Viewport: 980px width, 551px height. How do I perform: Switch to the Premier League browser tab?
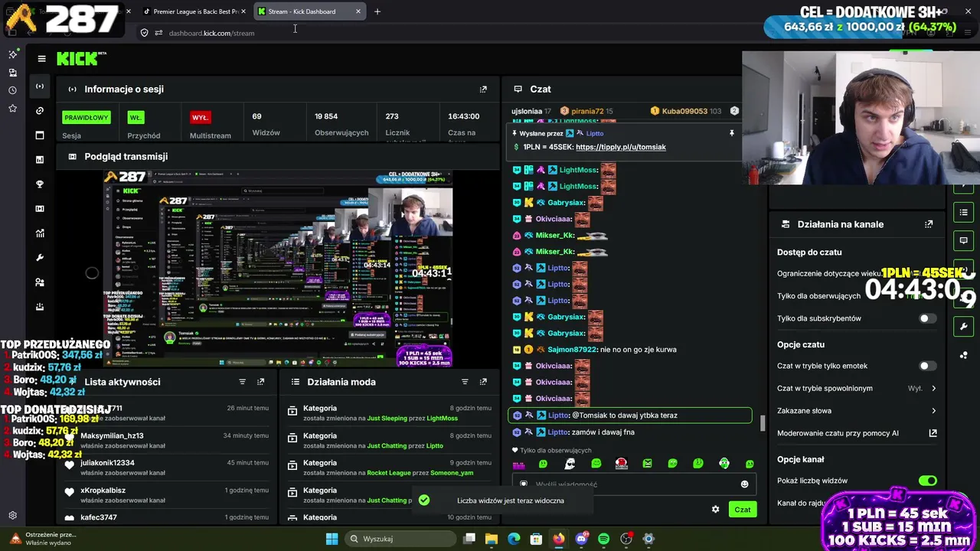194,11
